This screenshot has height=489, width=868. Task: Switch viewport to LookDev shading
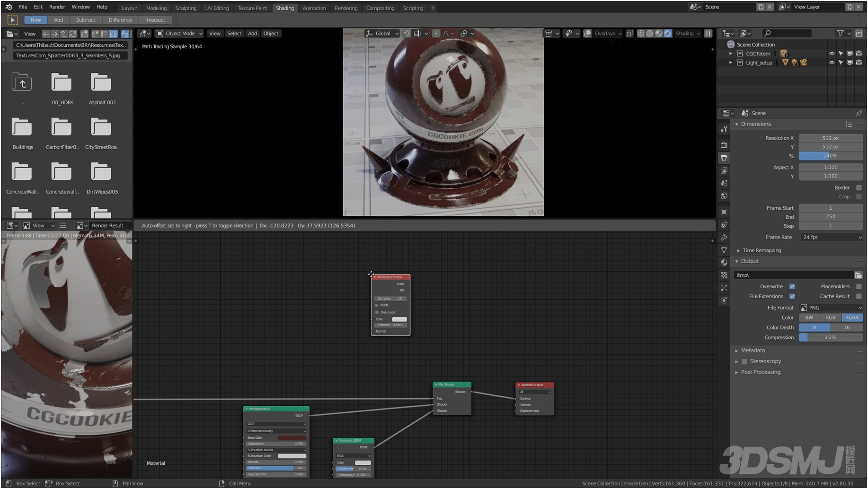point(659,34)
